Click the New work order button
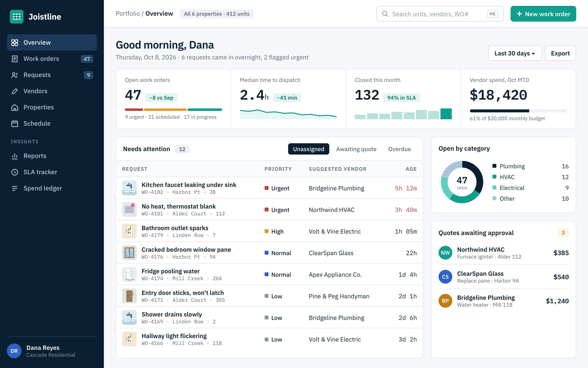Viewport: 588px width, 368px height. coord(543,14)
